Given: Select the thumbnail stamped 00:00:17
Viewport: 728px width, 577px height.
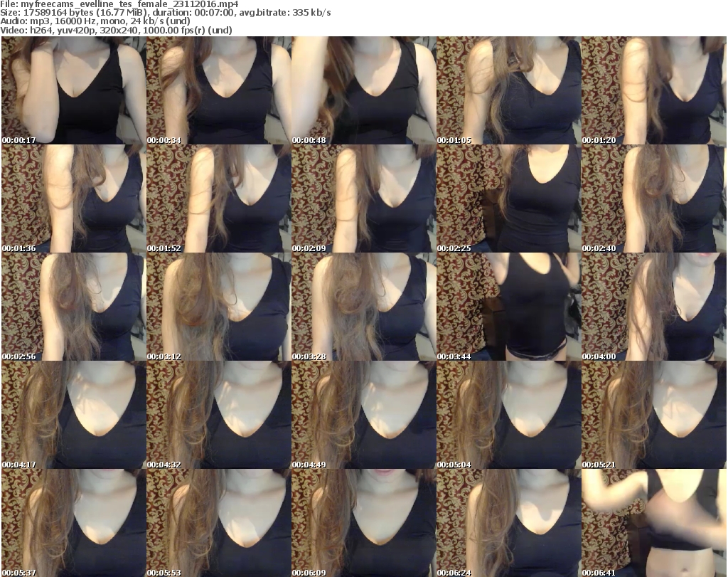Looking at the screenshot, I should tap(74, 90).
